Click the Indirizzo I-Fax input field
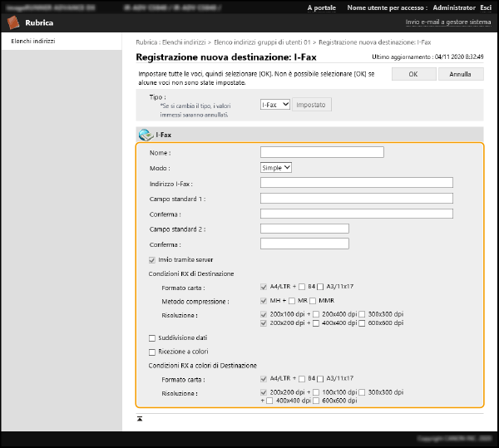The width and height of the screenshot is (499, 448). coord(356,183)
